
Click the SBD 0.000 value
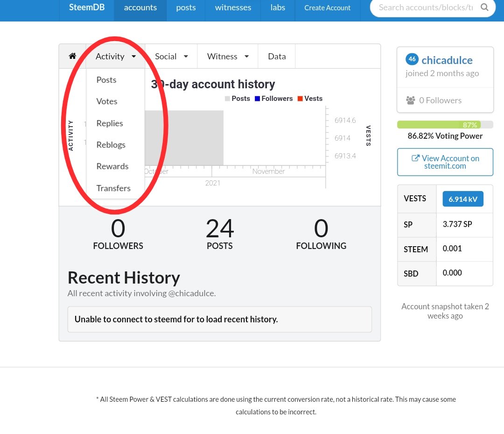[452, 273]
